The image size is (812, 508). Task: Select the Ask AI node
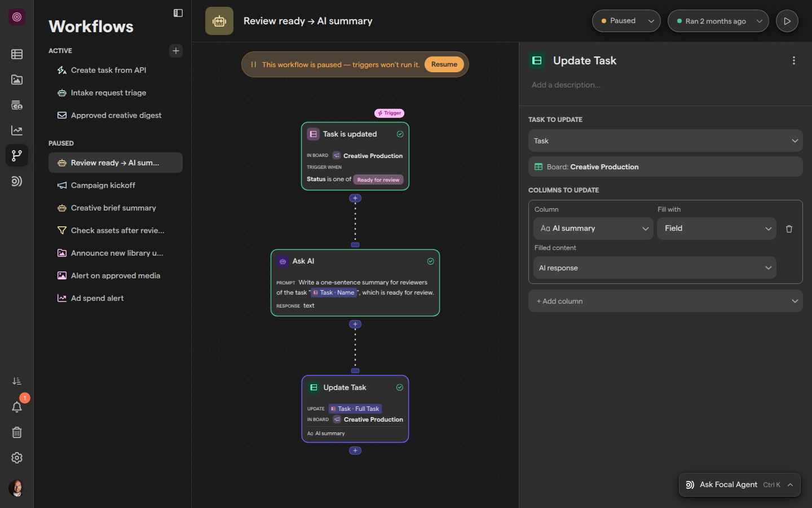(x=355, y=283)
